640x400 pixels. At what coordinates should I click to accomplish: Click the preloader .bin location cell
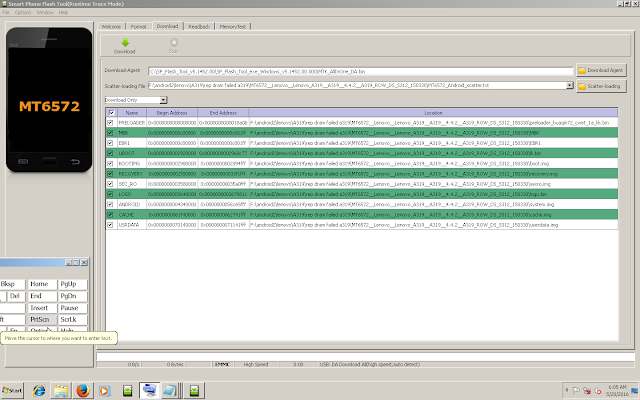click(433, 122)
